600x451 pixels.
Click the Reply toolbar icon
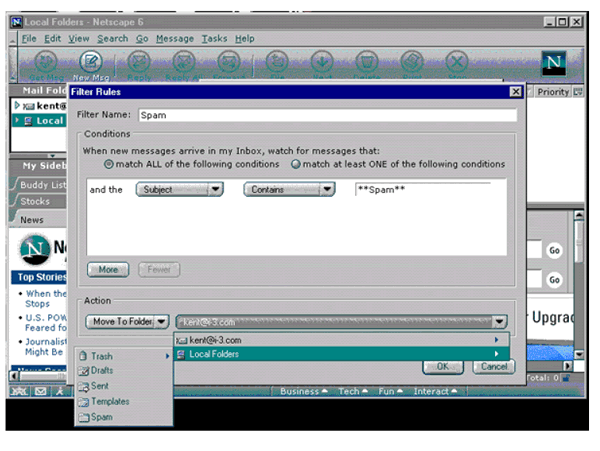pos(139,62)
